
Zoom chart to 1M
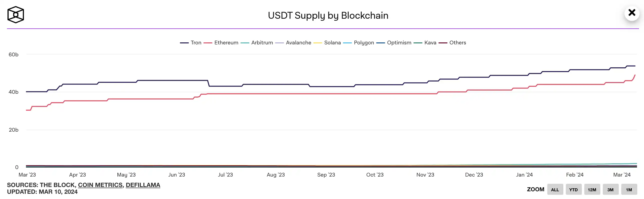point(629,190)
